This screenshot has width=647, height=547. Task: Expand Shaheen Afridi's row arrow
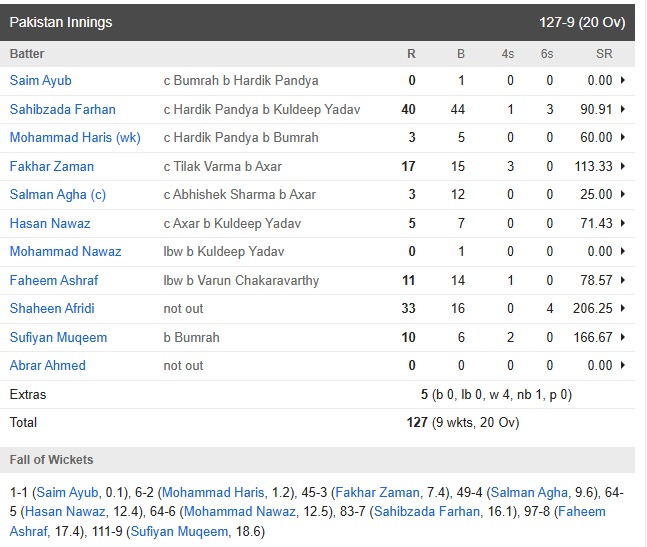[623, 308]
